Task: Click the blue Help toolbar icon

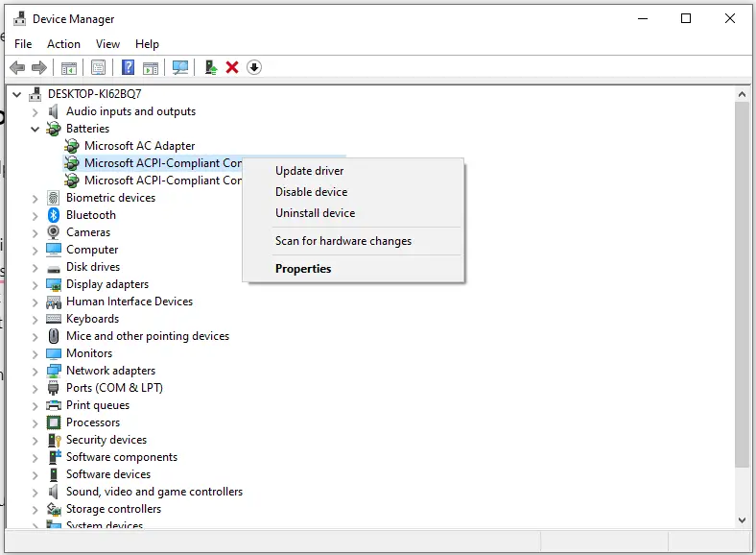Action: tap(128, 67)
